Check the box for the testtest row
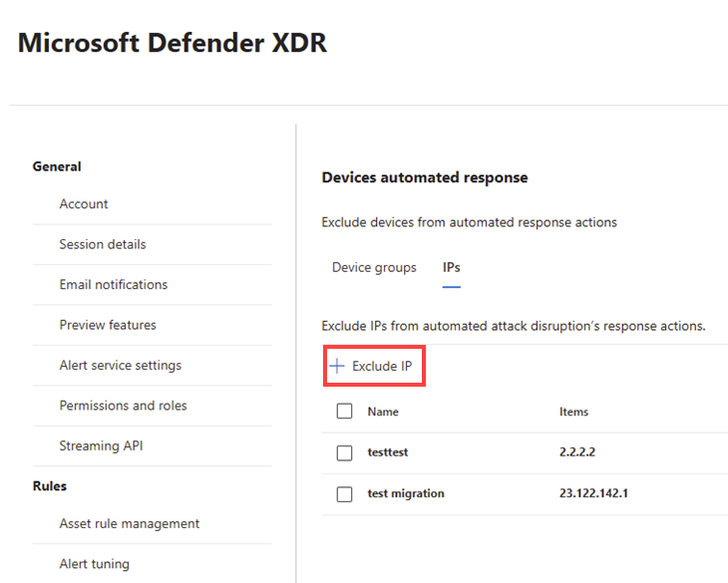The width and height of the screenshot is (728, 583). pyautogui.click(x=344, y=452)
